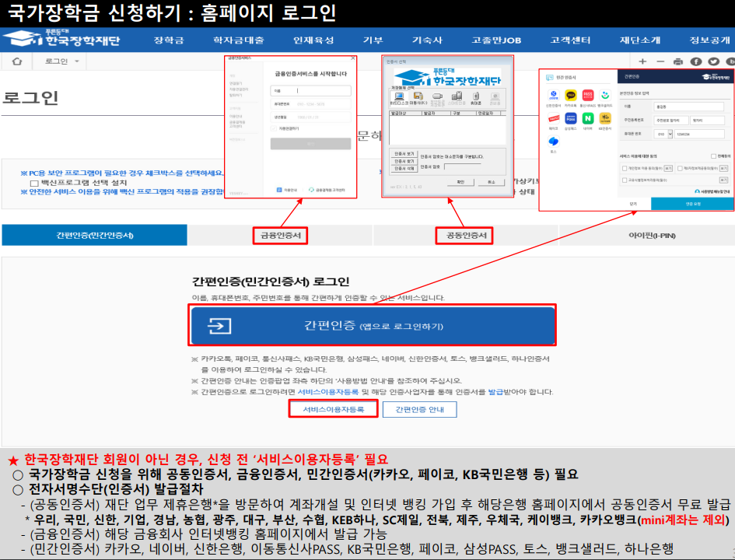735x560 pixels.
Task: Click the Facebook share icon
Action: click(x=695, y=61)
